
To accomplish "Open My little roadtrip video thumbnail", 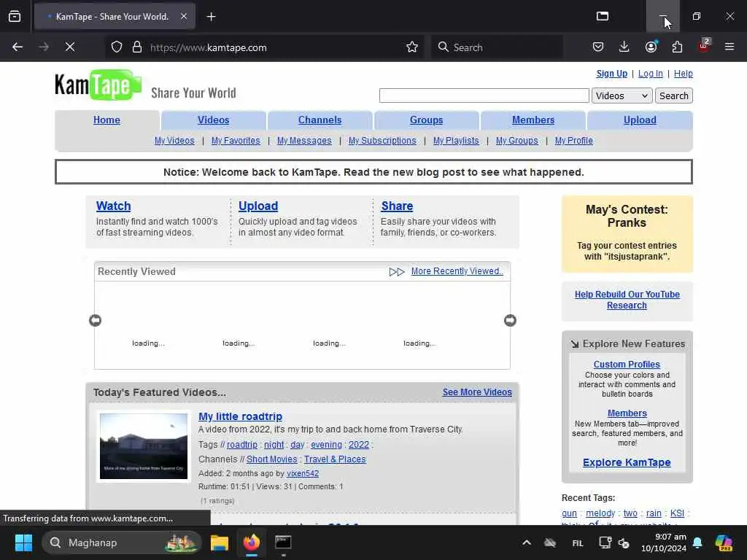I will tap(144, 447).
